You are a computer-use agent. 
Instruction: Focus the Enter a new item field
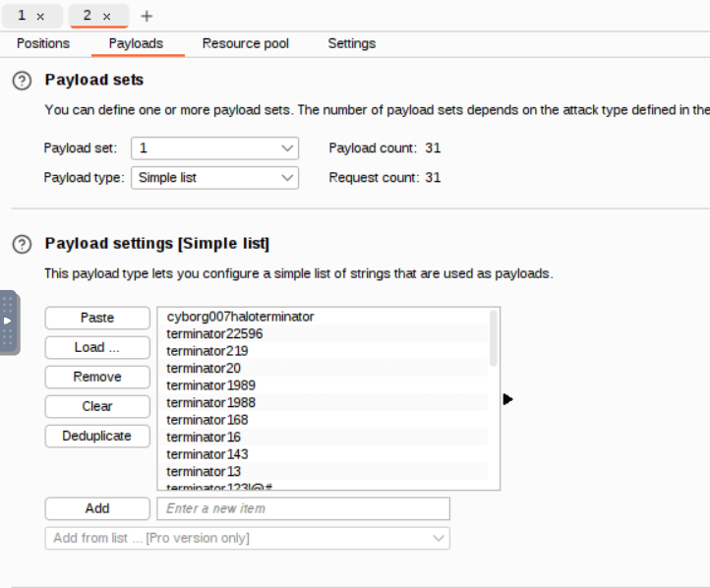[x=303, y=509]
